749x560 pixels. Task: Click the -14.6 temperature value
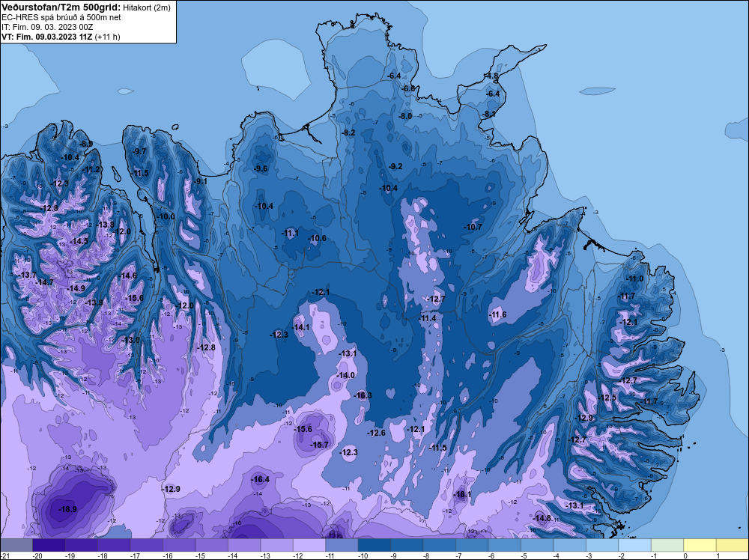(x=127, y=276)
